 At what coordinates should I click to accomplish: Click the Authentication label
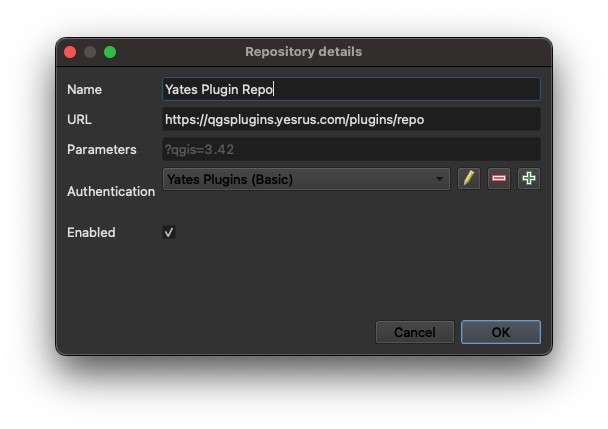point(111,191)
